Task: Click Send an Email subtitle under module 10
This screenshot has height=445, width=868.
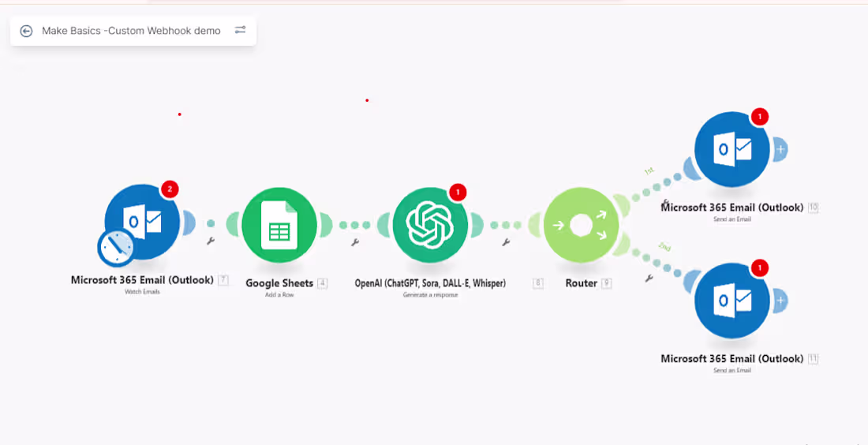Action: [x=731, y=219]
